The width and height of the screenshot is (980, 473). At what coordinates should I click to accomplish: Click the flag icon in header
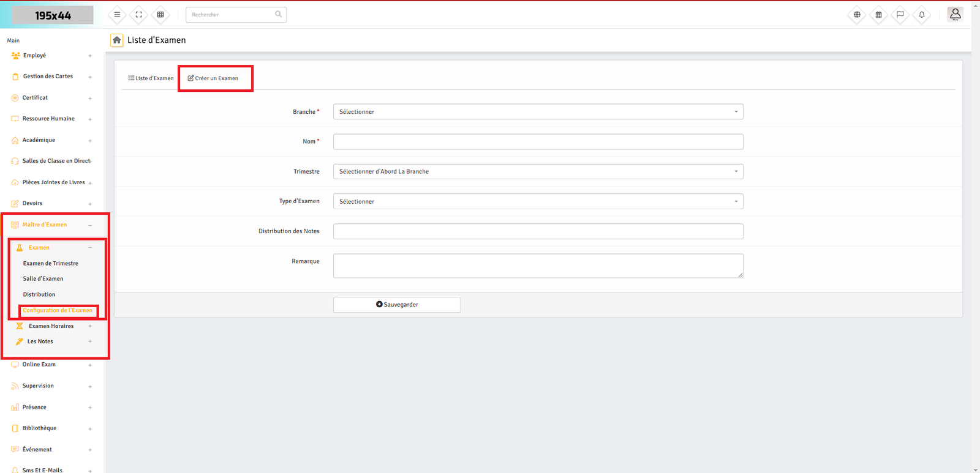900,15
